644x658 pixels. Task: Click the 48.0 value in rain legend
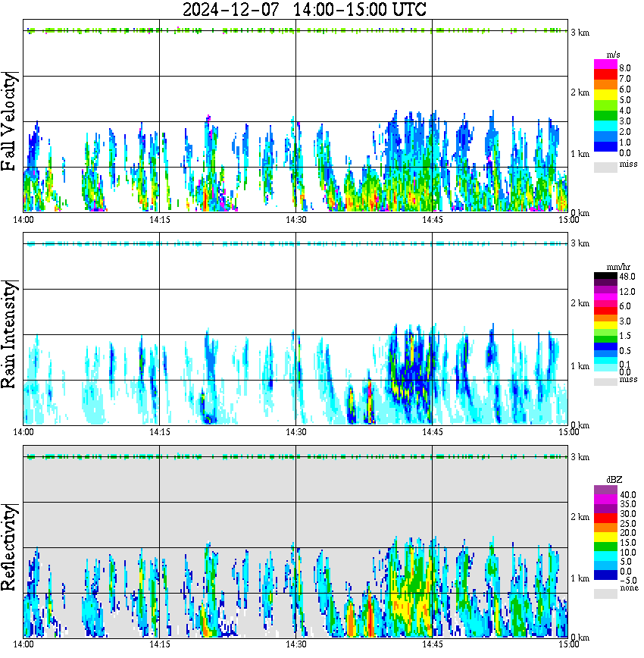click(627, 277)
